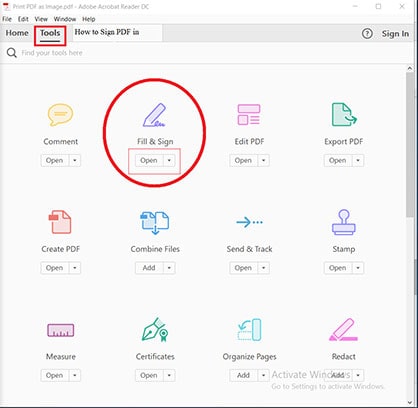Click Open under Send & Track
The height and width of the screenshot is (408, 418).
[243, 268]
